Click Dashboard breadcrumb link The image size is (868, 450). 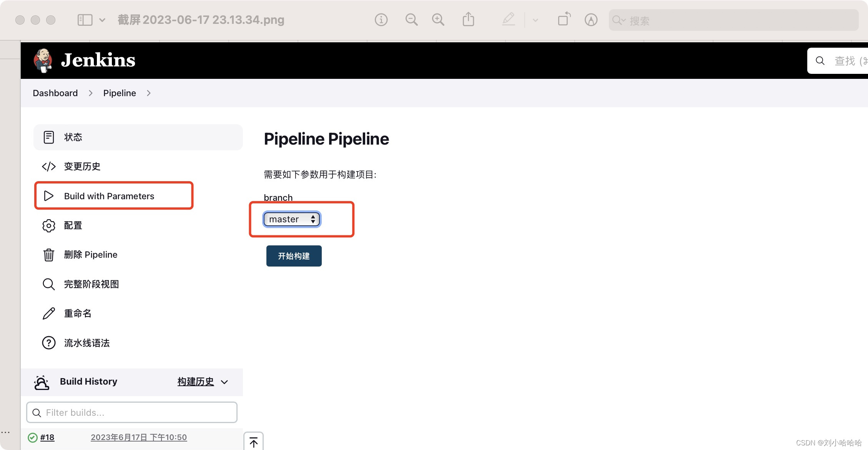click(x=55, y=93)
